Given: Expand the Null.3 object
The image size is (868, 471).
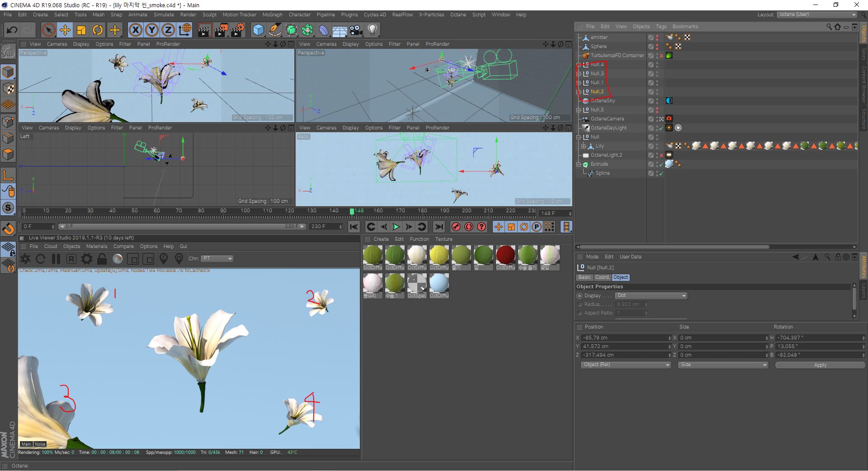Looking at the screenshot, I should (579, 73).
